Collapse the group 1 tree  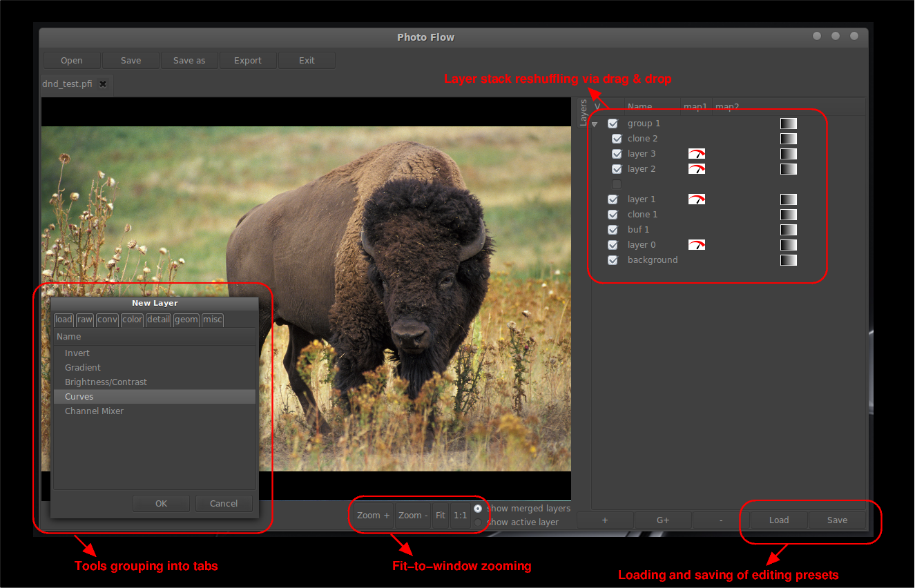click(595, 124)
